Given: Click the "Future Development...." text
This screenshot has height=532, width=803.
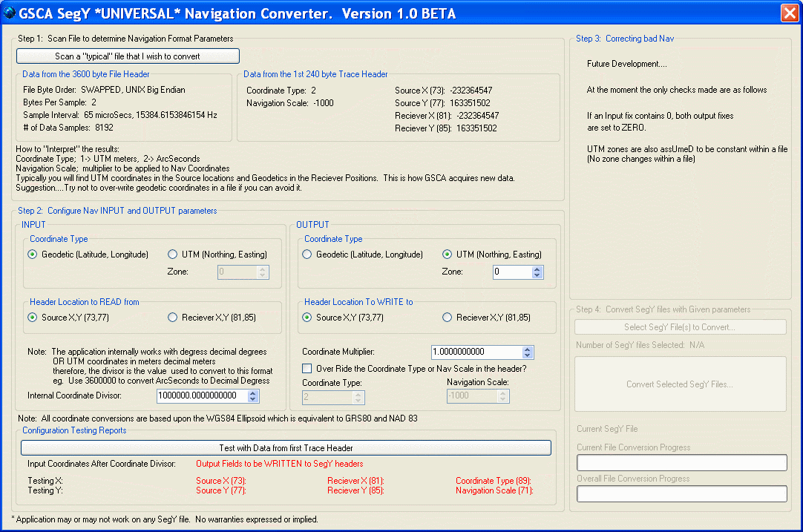Looking at the screenshot, I should [x=627, y=64].
